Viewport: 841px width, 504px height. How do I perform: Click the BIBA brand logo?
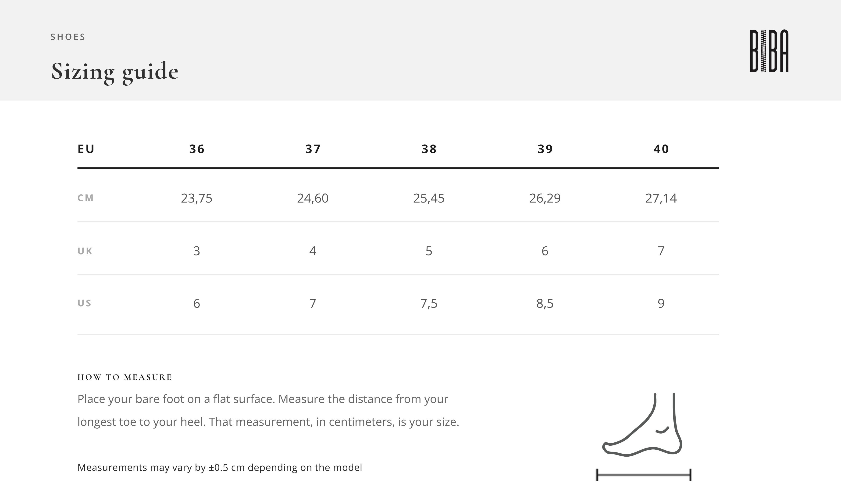tap(769, 51)
